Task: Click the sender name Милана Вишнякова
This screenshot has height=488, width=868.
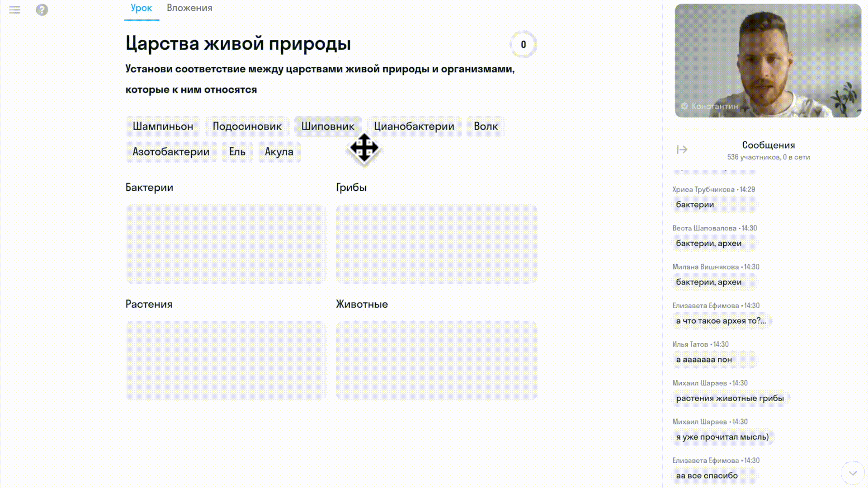Action: 705,267
